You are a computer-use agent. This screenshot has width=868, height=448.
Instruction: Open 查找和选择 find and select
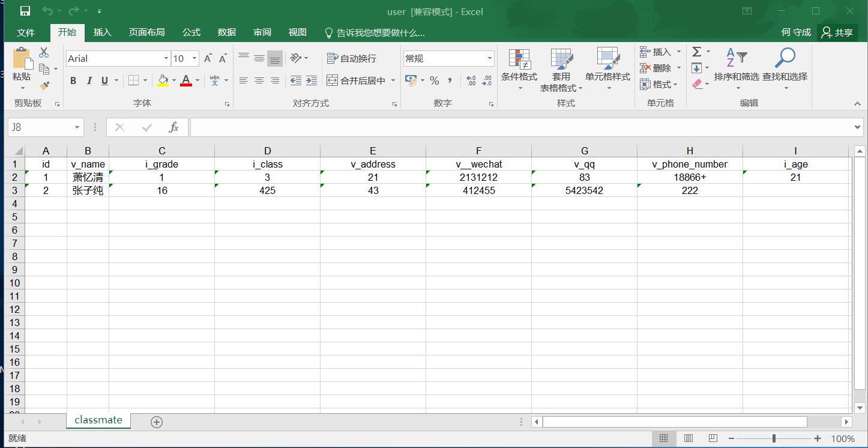(785, 70)
